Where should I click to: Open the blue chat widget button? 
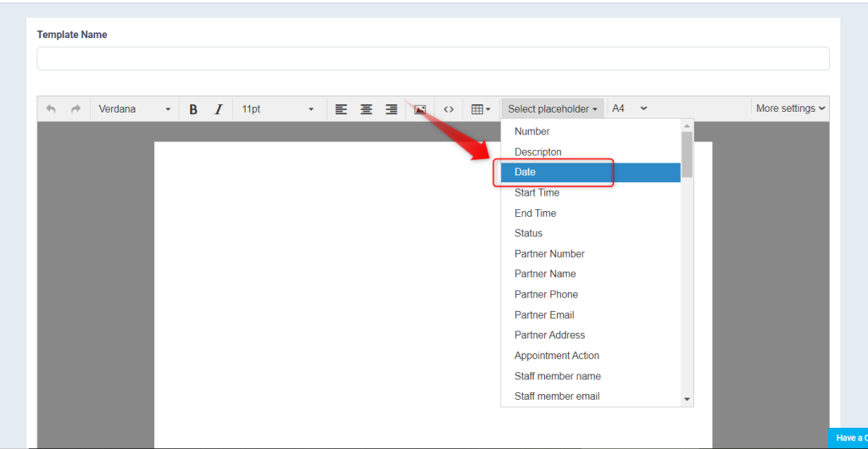[848, 438]
